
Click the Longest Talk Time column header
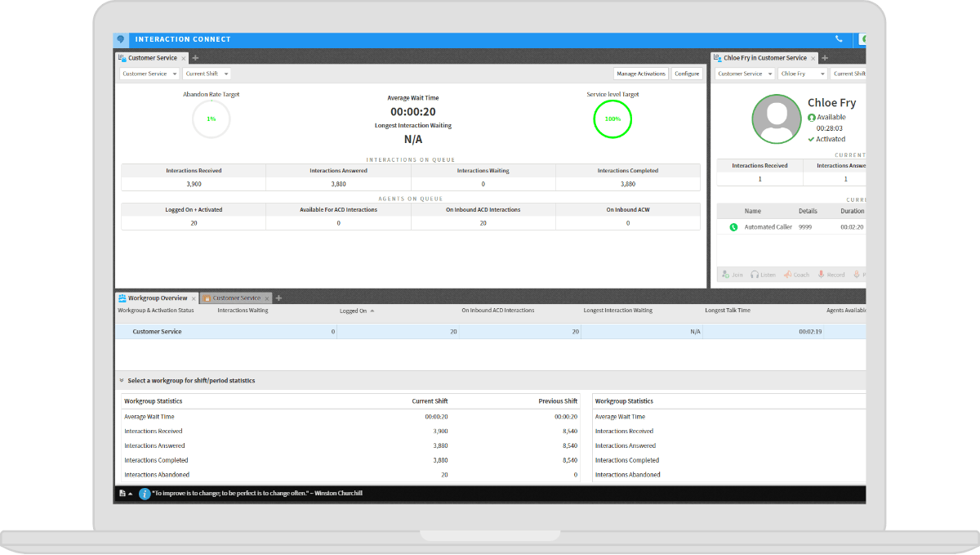point(728,311)
